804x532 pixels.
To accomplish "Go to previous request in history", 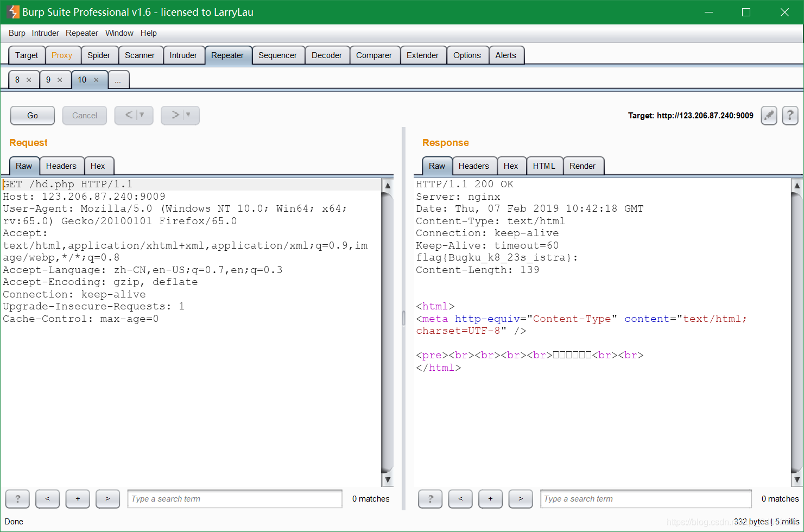I will coord(129,115).
